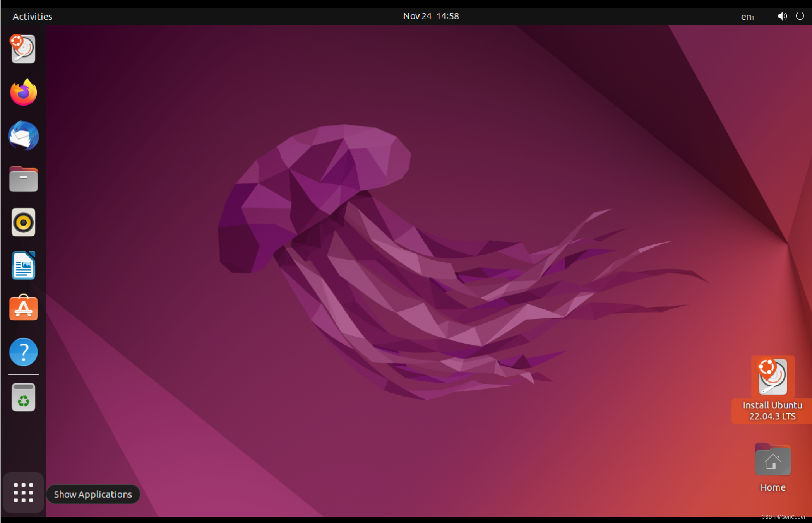This screenshot has width=812, height=523.
Task: Launch Firefox from the dock
Action: (23, 92)
